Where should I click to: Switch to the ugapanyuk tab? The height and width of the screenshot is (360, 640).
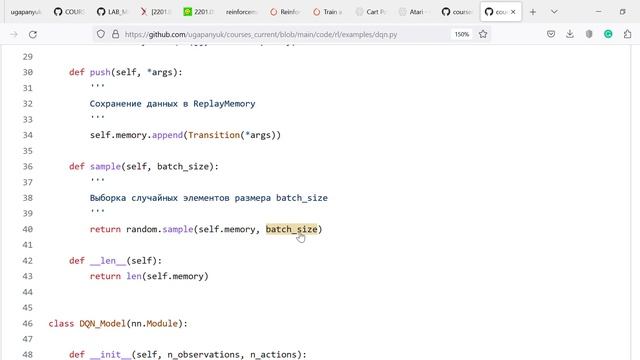click(25, 12)
